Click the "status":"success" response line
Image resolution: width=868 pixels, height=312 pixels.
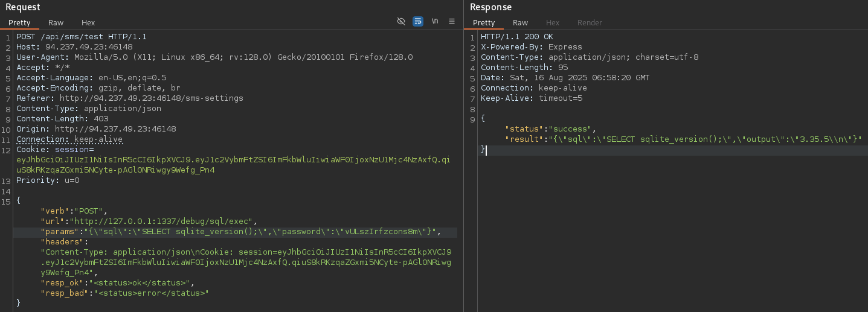click(x=551, y=129)
